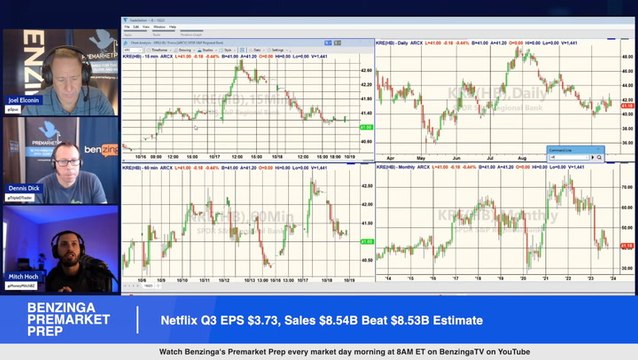Add a new workspace tab with plus
The height and width of the screenshot is (360, 638).
pyautogui.click(x=158, y=286)
